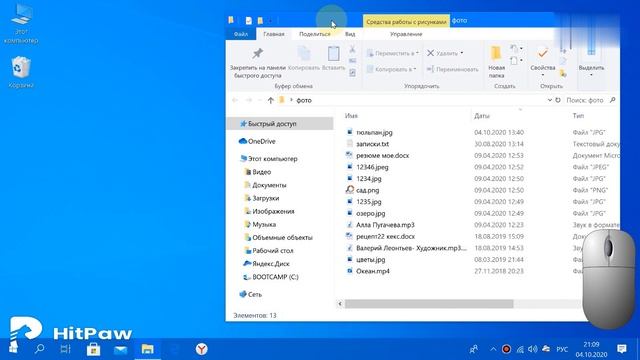Open the Delete dropdown arrow
The image size is (640, 360).
tap(462, 53)
